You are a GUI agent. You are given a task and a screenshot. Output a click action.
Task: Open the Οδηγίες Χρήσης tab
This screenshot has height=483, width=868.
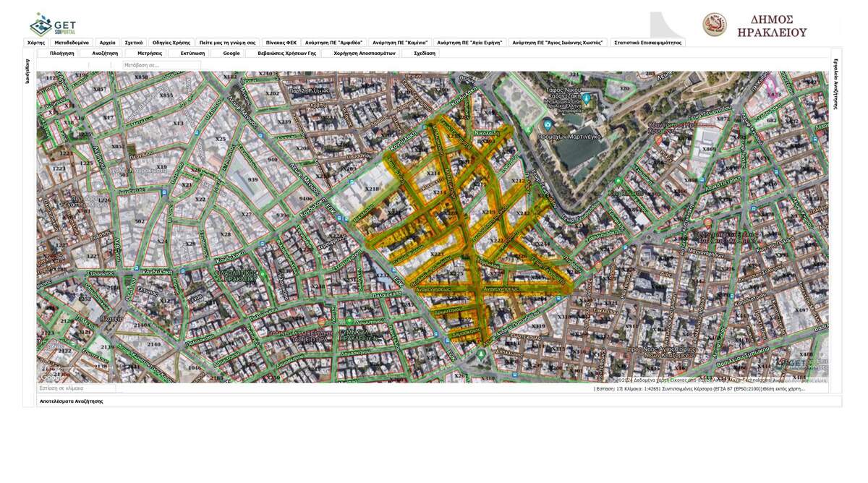pyautogui.click(x=171, y=43)
